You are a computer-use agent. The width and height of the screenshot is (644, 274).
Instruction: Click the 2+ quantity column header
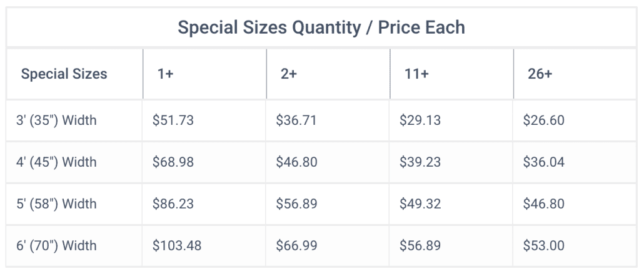pyautogui.click(x=289, y=74)
